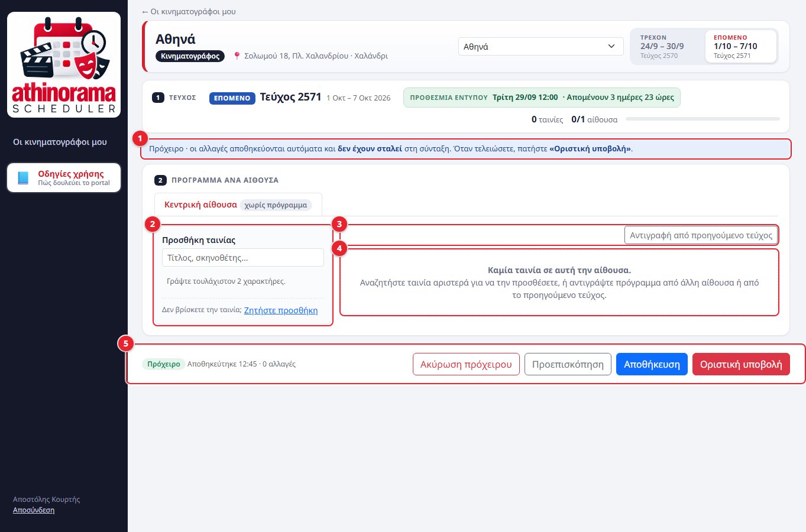Click the user name Αποστόλης Κουρτής
The image size is (806, 532).
coord(46,499)
